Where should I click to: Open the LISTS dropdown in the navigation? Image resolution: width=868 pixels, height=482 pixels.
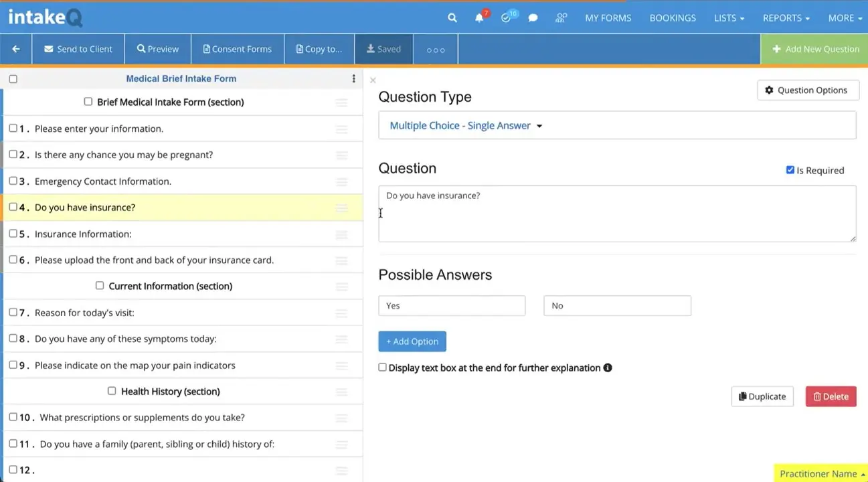728,18
